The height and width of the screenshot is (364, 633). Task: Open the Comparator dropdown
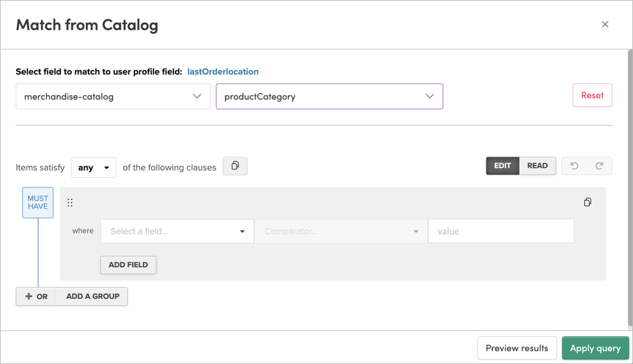[x=341, y=231]
